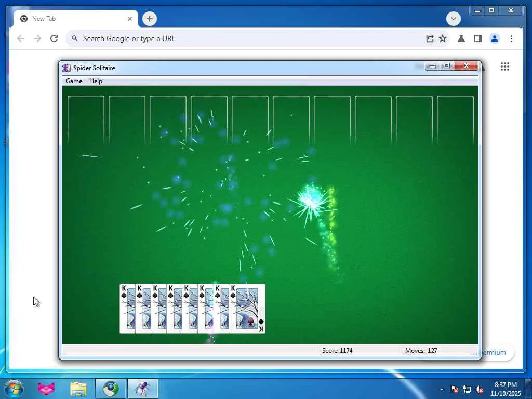
Task: Open File Explorer from the taskbar
Action: (78, 389)
